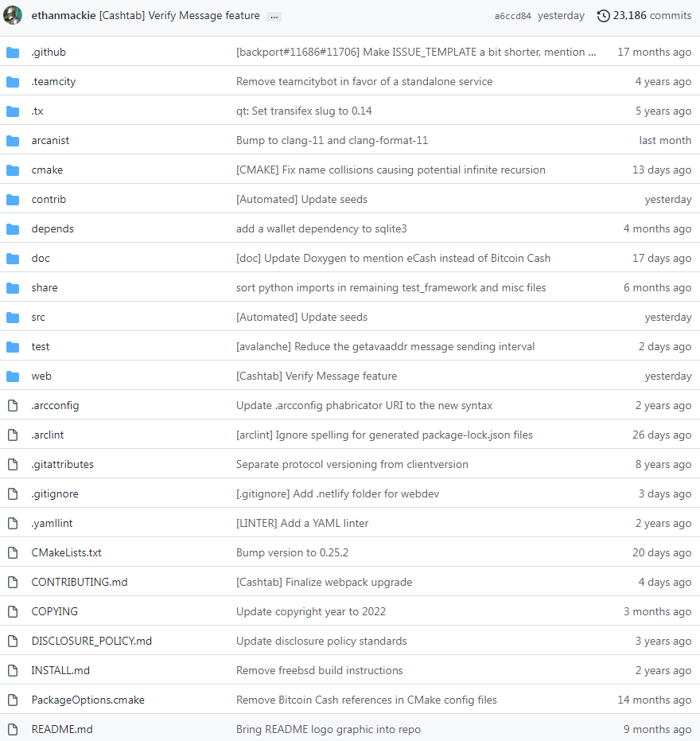
Task: Click the CONTRIBUTING.md file icon
Action: pos(13,583)
